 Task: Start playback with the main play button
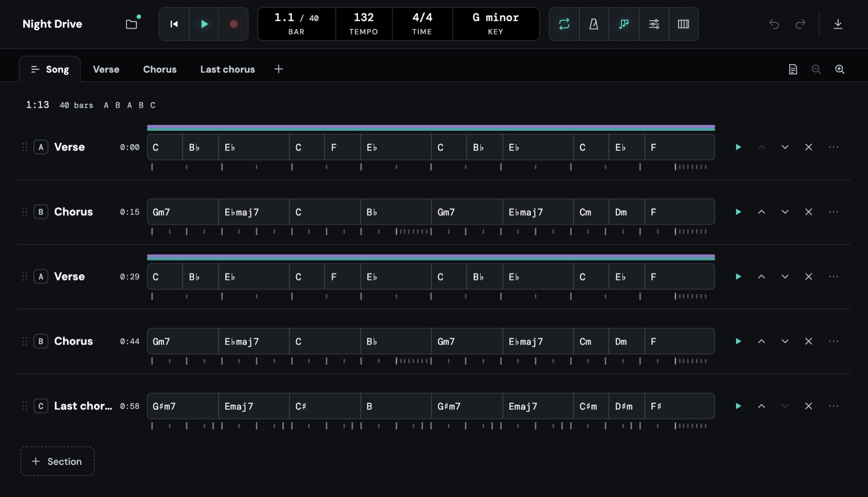204,24
